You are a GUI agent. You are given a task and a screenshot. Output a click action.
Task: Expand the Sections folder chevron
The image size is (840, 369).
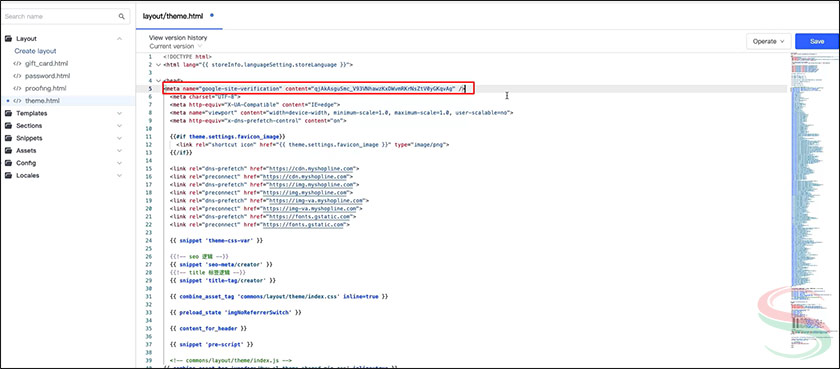(119, 126)
